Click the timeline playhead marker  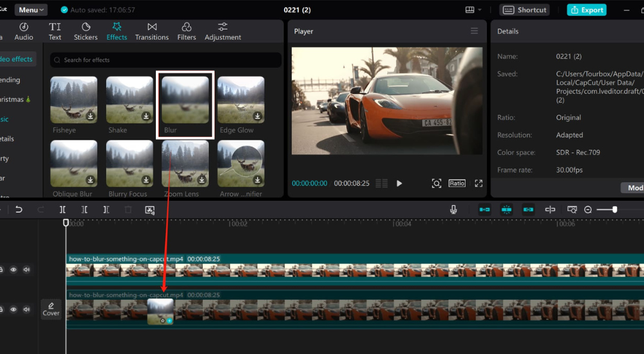coord(66,223)
